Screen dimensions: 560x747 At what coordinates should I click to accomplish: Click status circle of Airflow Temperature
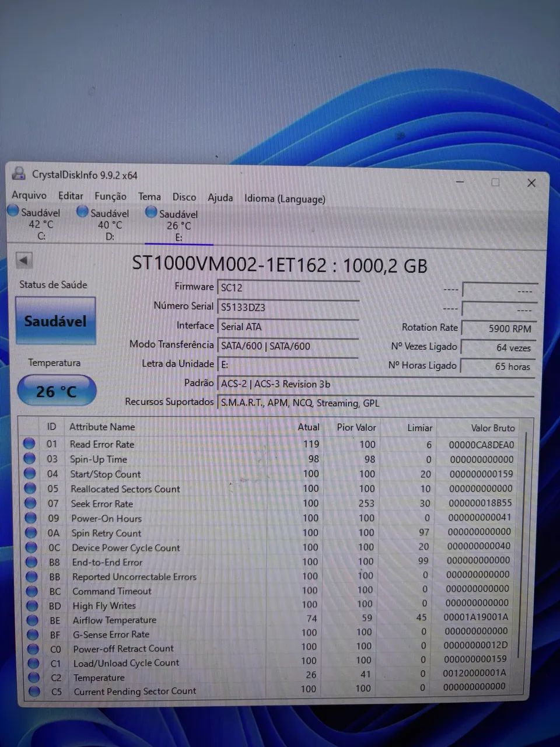pyautogui.click(x=33, y=620)
